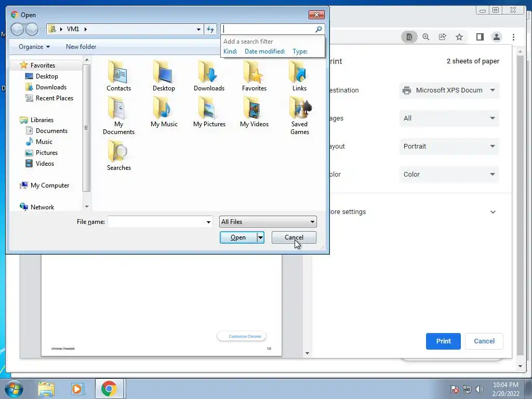Open the File name history dropdown

pyautogui.click(x=208, y=222)
